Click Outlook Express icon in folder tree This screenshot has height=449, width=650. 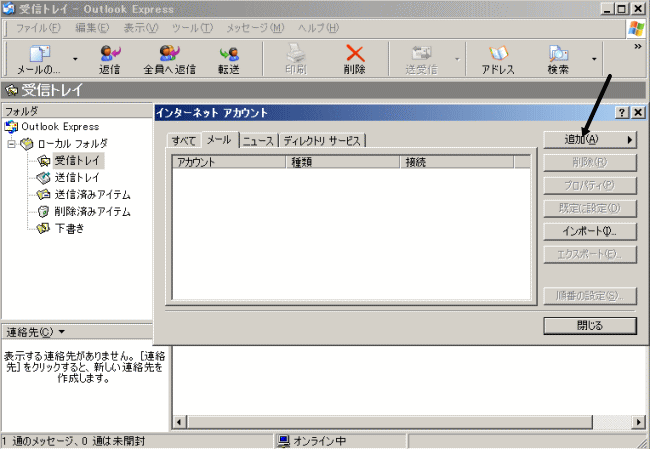pyautogui.click(x=11, y=127)
